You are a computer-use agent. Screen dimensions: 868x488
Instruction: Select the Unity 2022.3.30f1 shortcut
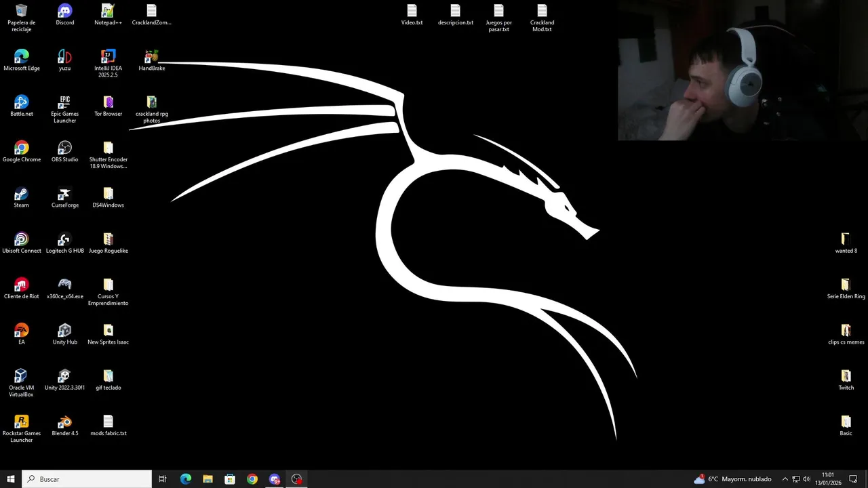[65, 380]
